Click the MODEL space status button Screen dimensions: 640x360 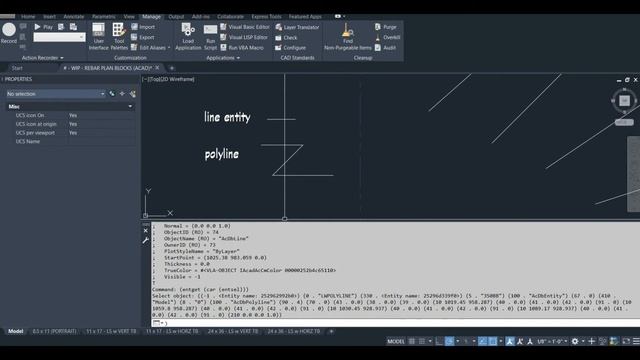[396, 341]
